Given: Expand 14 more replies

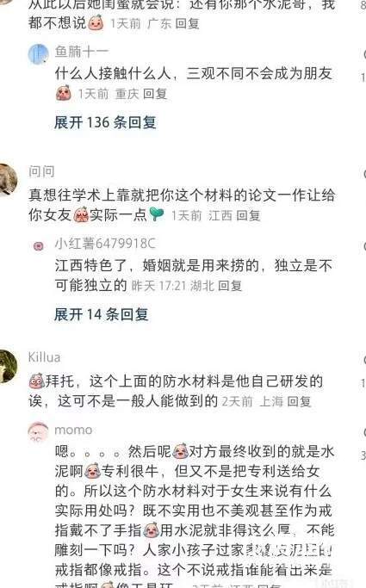Looking at the screenshot, I should pyautogui.click(x=102, y=314).
